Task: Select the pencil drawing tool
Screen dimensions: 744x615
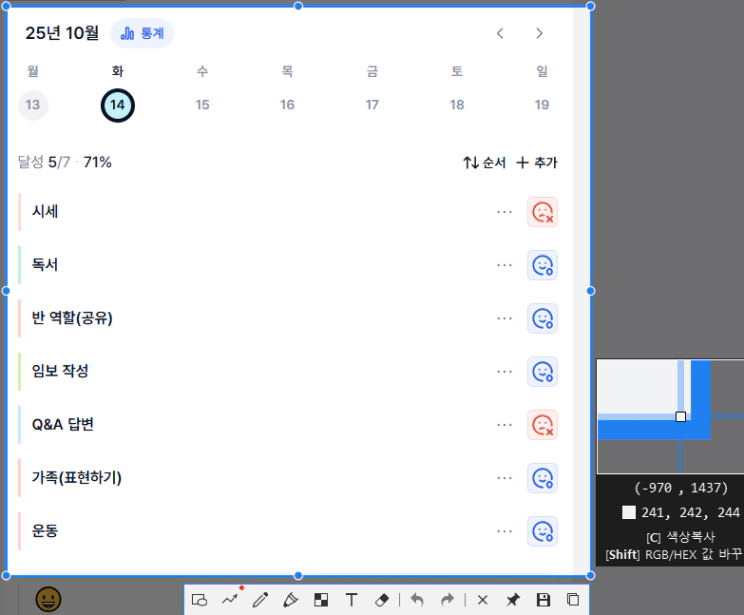Action: [x=260, y=600]
